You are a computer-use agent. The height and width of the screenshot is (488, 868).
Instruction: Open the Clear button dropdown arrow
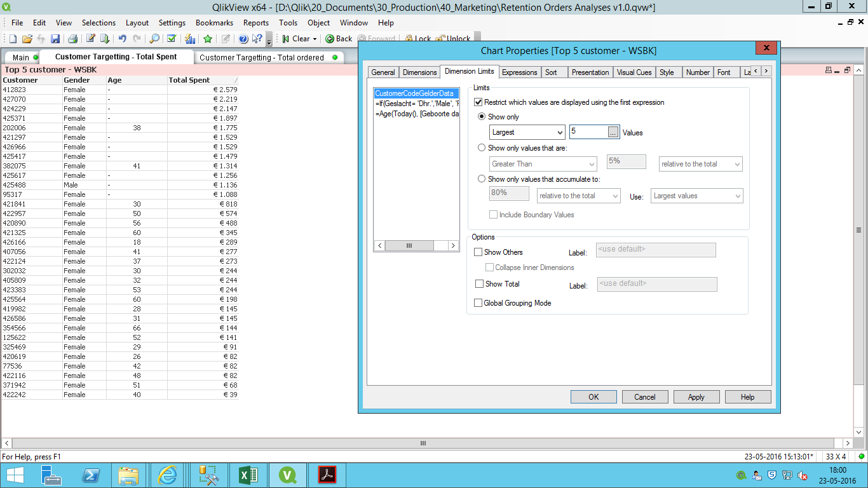click(x=315, y=39)
